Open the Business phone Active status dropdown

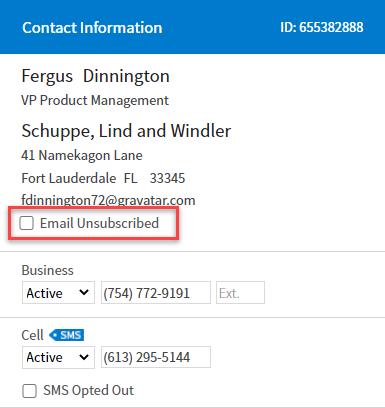click(58, 293)
